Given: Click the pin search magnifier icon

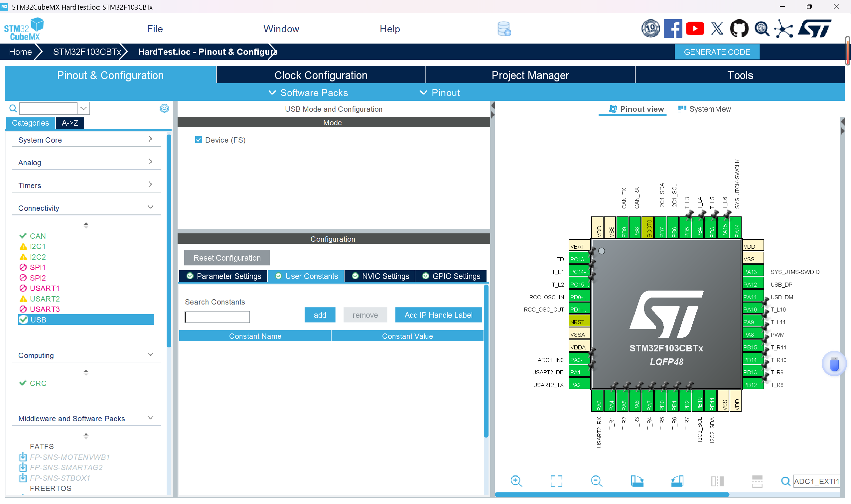Looking at the screenshot, I should click(x=785, y=481).
